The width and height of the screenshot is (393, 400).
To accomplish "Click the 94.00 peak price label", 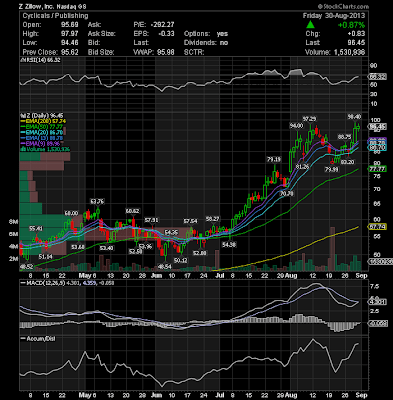I will pos(296,125).
